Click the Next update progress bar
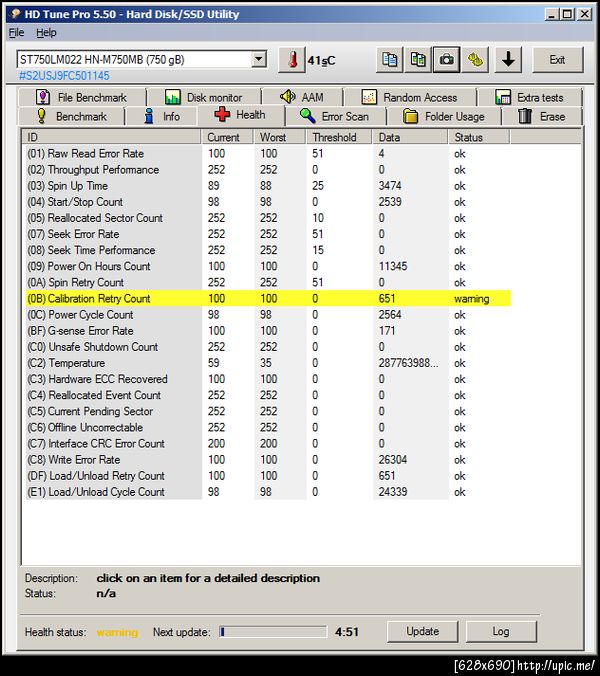This screenshot has width=600, height=676. 273,632
